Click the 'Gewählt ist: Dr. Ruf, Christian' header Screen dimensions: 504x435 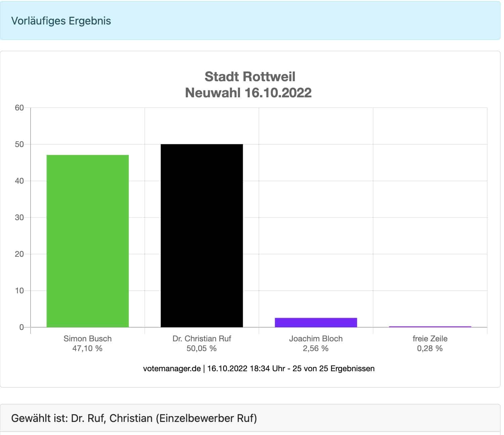[x=134, y=418]
